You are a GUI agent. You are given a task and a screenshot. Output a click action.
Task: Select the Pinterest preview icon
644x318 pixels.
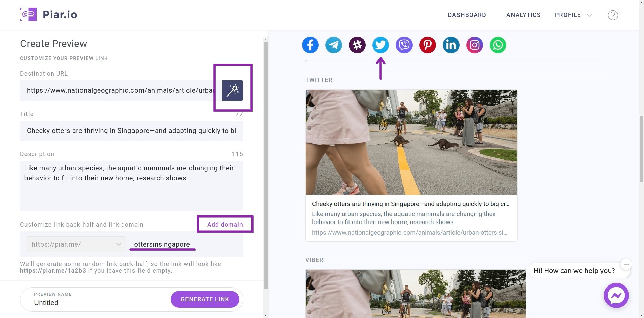click(x=427, y=45)
